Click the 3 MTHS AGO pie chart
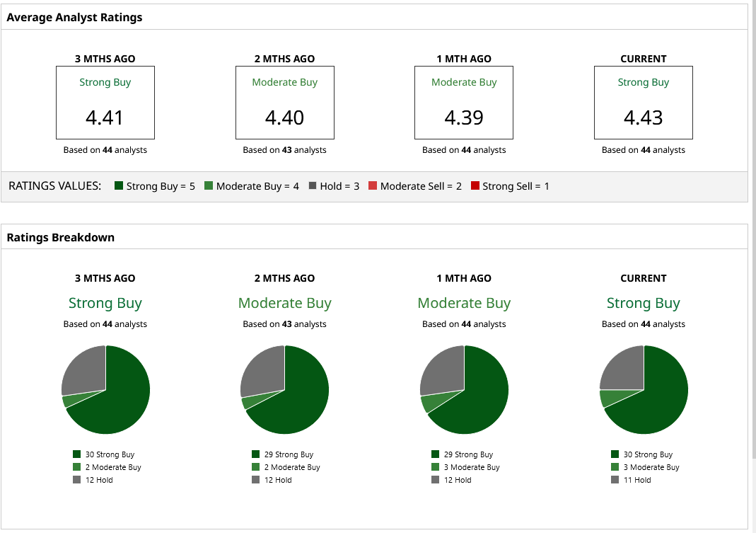 [x=105, y=389]
